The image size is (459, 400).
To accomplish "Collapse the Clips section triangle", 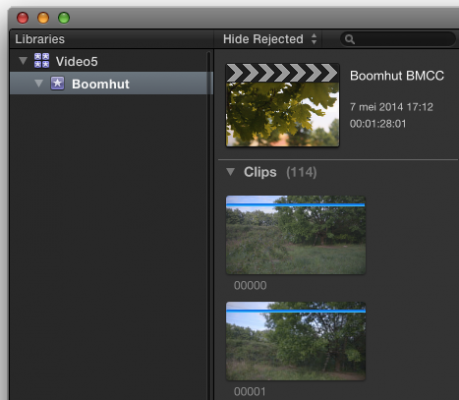I will [230, 172].
